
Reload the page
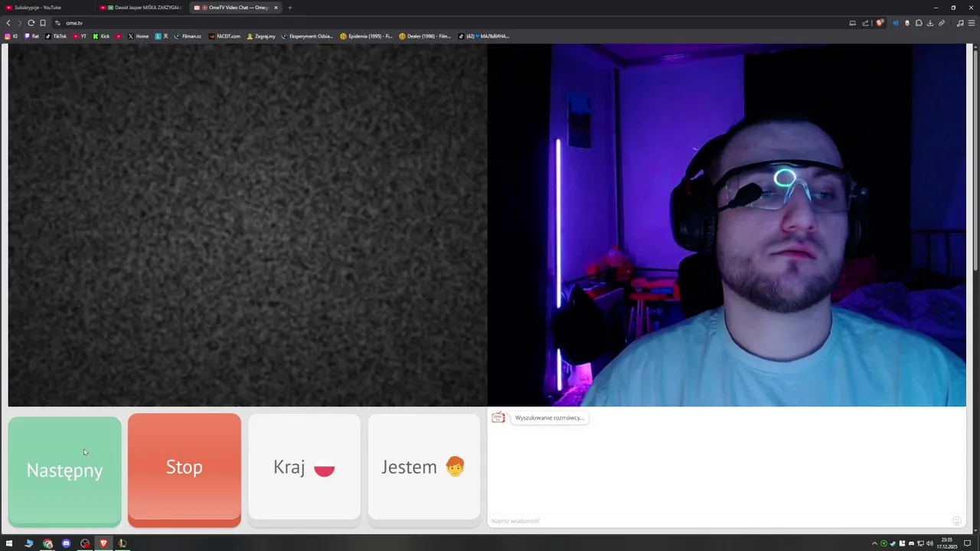(31, 23)
